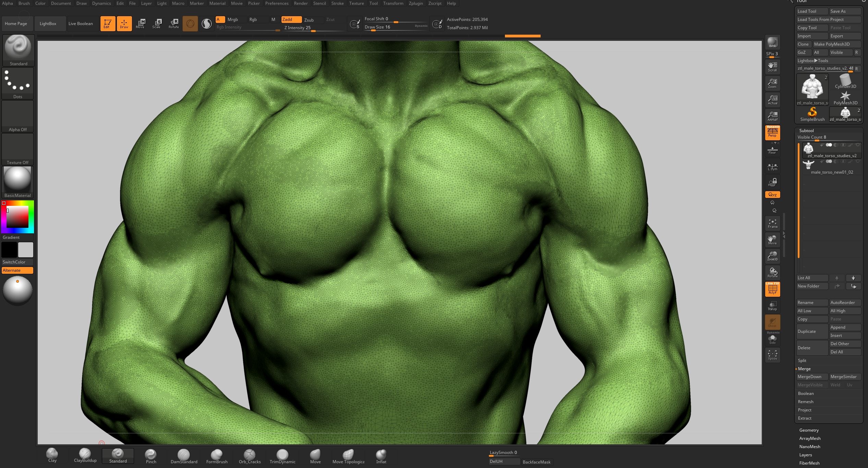
Task: Select the Cylinder3D tool thumbnail
Action: click(x=845, y=81)
